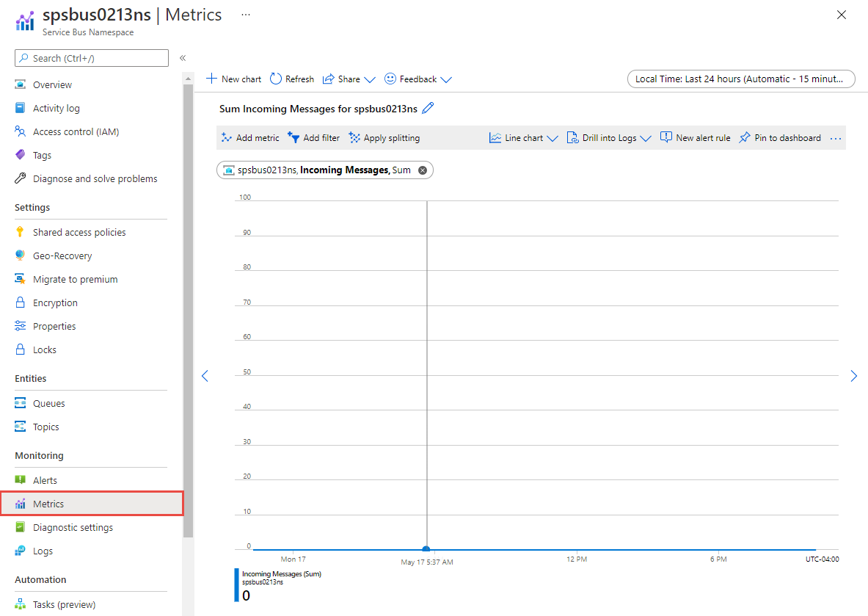Click the Tasks (preview) icon

pyautogui.click(x=21, y=604)
